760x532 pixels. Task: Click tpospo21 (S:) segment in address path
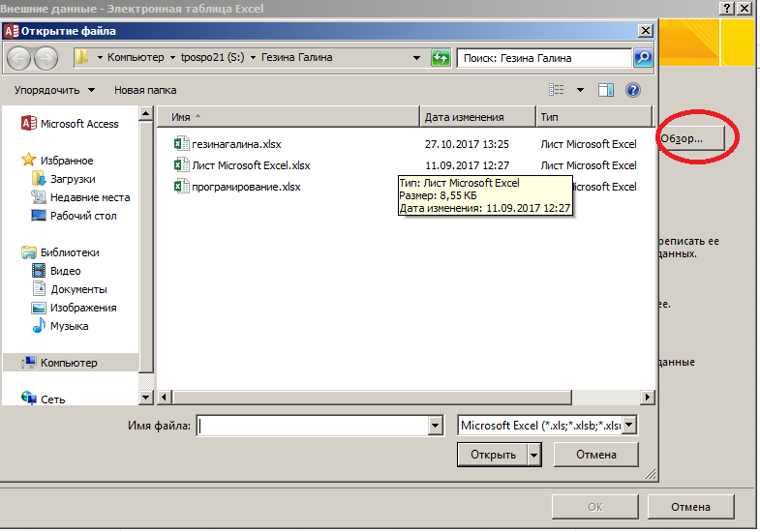pyautogui.click(x=213, y=58)
